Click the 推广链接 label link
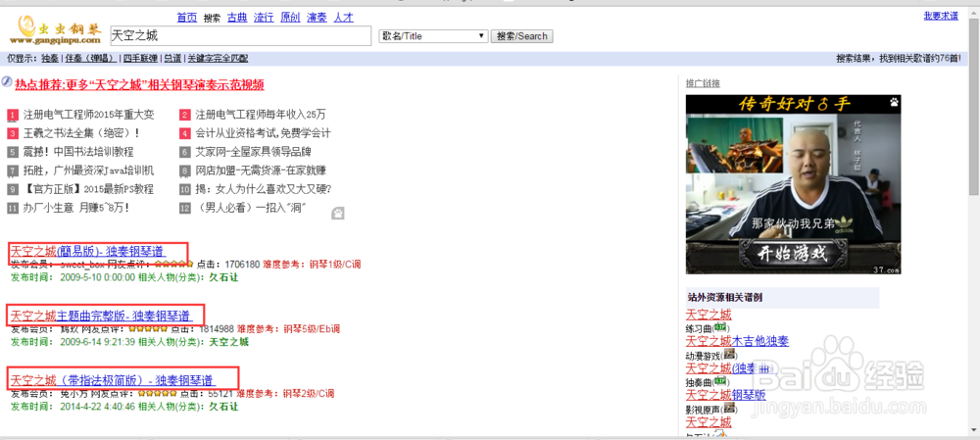 (703, 83)
